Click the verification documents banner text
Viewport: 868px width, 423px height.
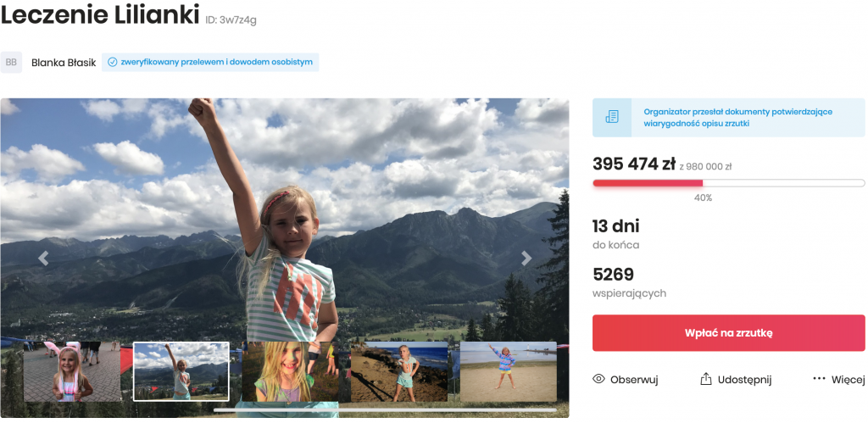[738, 117]
